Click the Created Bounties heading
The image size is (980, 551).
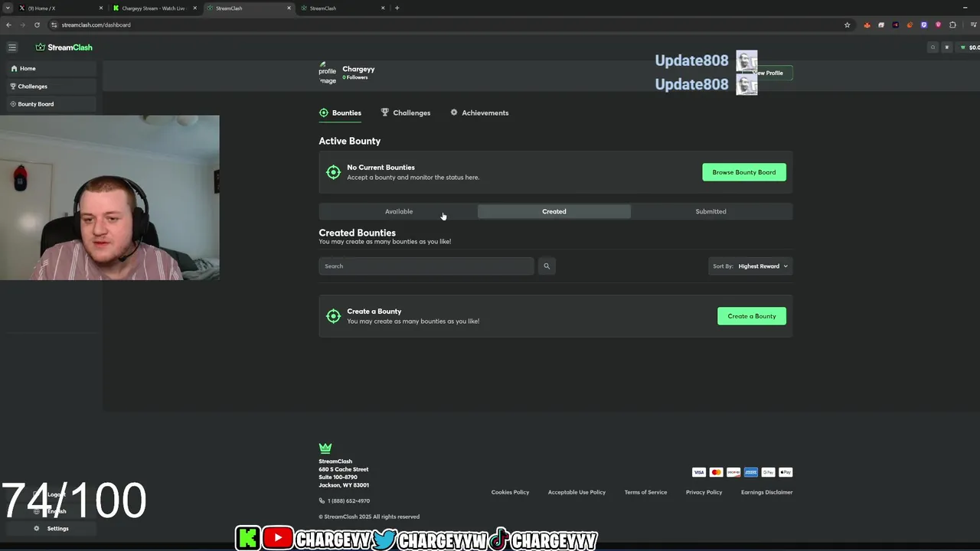click(x=357, y=233)
